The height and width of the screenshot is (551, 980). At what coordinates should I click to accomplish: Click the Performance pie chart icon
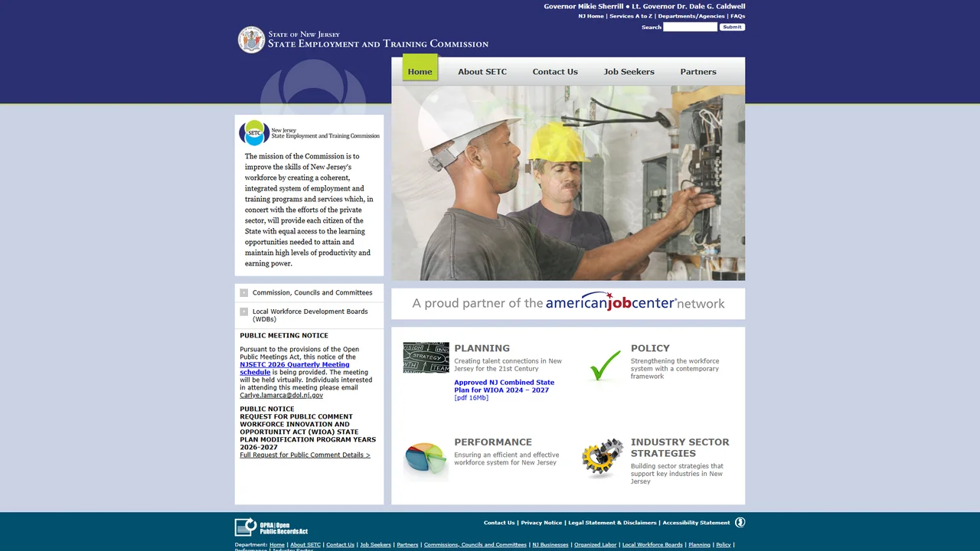click(426, 458)
